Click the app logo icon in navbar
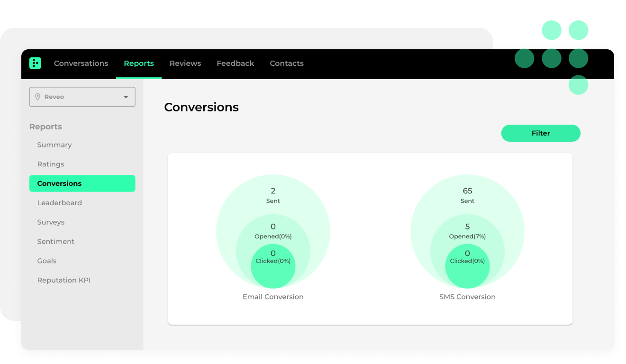The width and height of the screenshot is (626, 364). [35, 63]
